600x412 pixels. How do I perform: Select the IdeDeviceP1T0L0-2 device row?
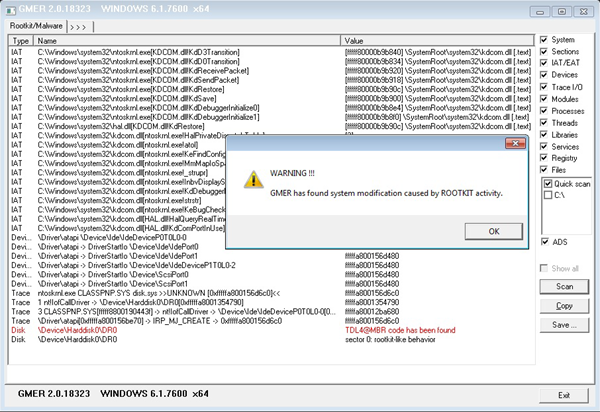[x=271, y=265]
